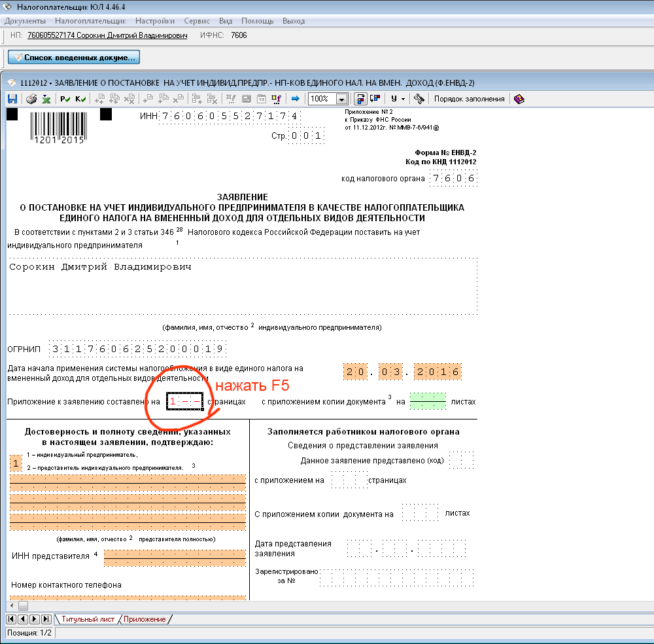Screen dimensions: 654x644
Task: Click the P check mark toolbar icon
Action: (x=65, y=99)
